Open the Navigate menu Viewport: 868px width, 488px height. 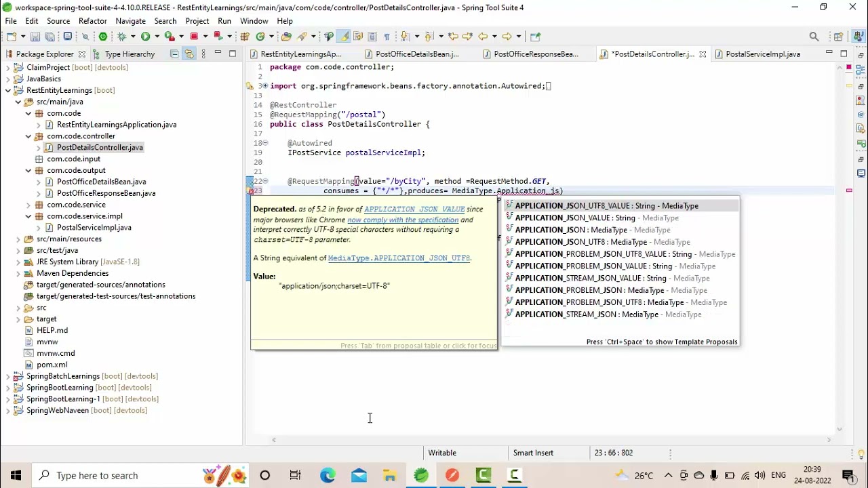tap(130, 21)
